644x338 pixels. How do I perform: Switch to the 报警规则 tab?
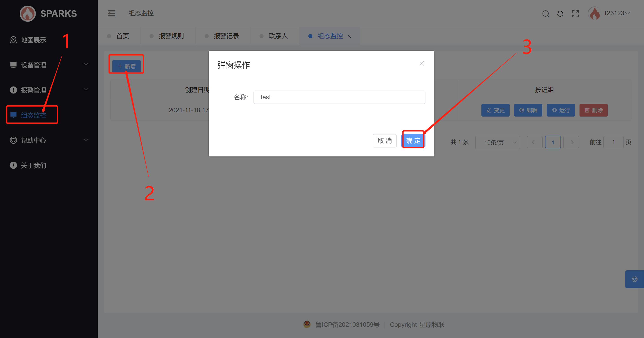pos(171,36)
